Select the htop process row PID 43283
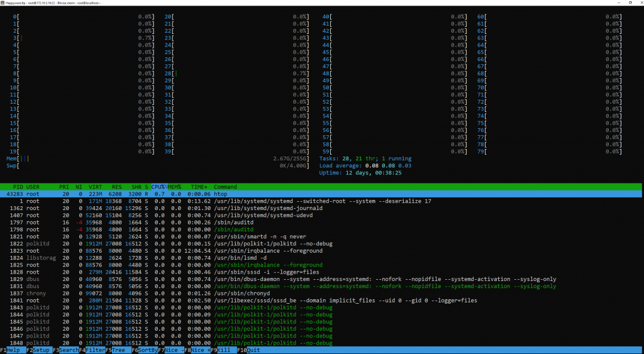The width and height of the screenshot is (644, 354). (x=322, y=194)
